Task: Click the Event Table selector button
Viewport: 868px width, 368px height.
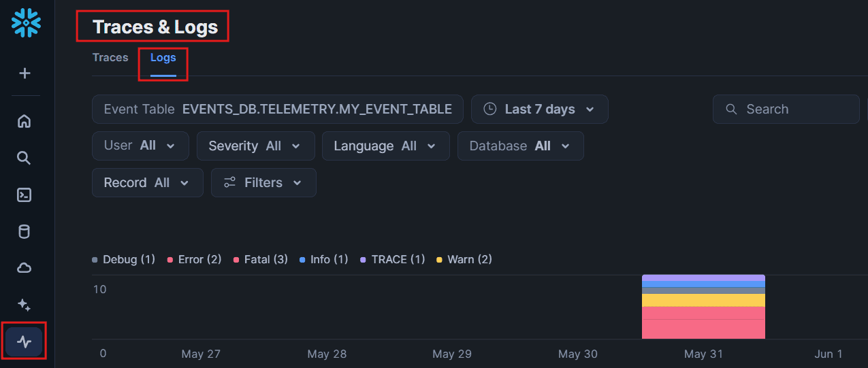Action: pos(278,109)
